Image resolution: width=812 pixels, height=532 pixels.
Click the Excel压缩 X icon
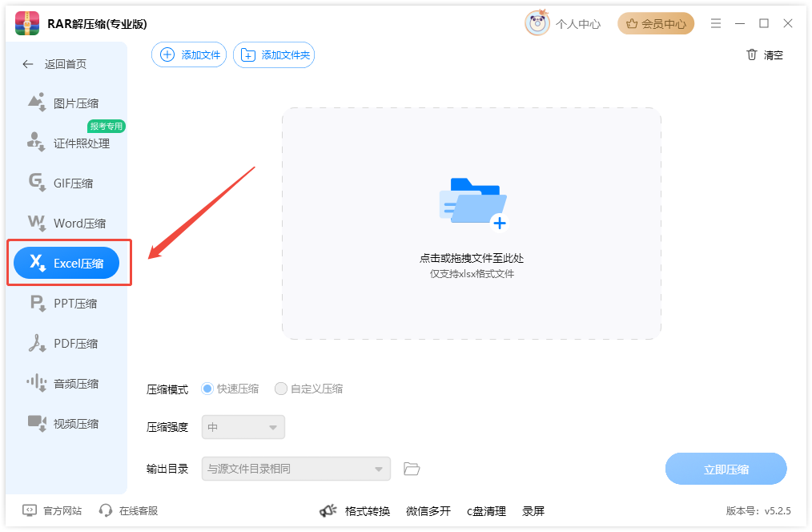[38, 262]
